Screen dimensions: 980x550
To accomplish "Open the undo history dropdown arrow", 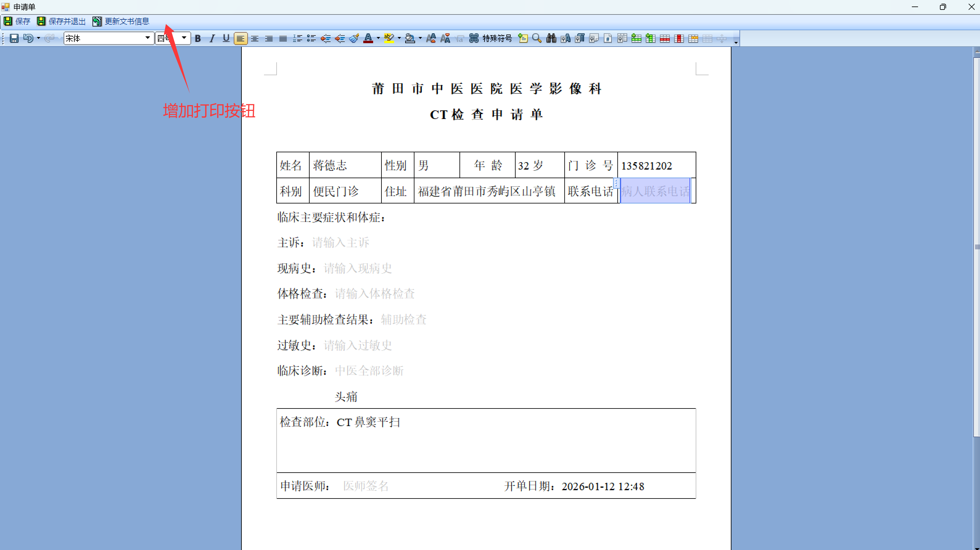I will 39,39.
